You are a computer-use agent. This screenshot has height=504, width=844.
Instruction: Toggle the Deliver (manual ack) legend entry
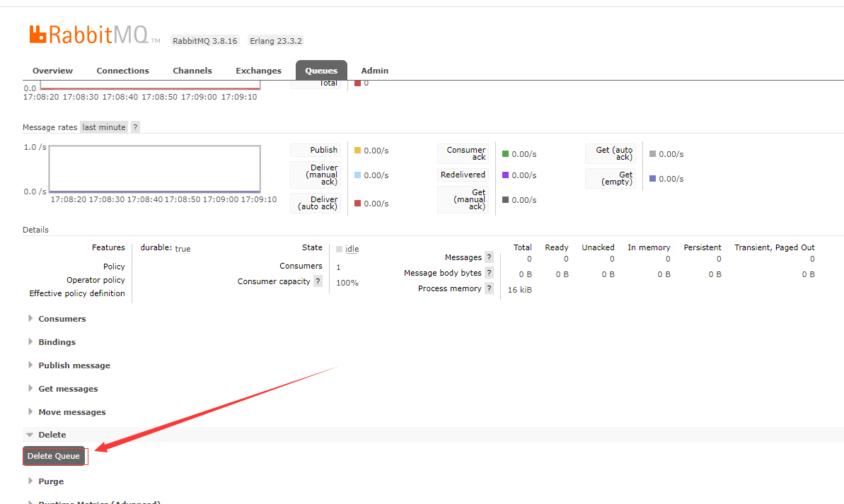tap(316, 175)
